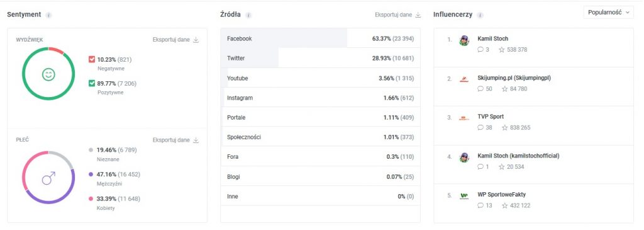Click the TVP Sport logo icon
The width and height of the screenshot is (644, 230).
tap(464, 118)
